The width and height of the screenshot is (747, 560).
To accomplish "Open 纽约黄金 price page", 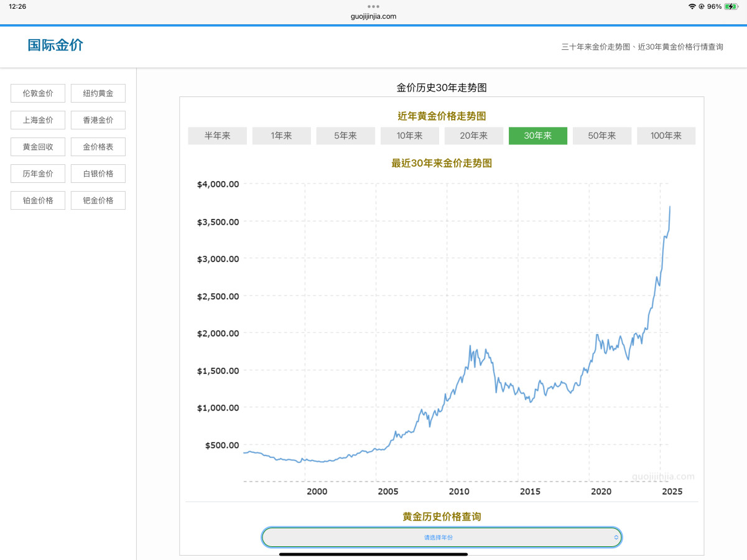I will click(x=98, y=93).
